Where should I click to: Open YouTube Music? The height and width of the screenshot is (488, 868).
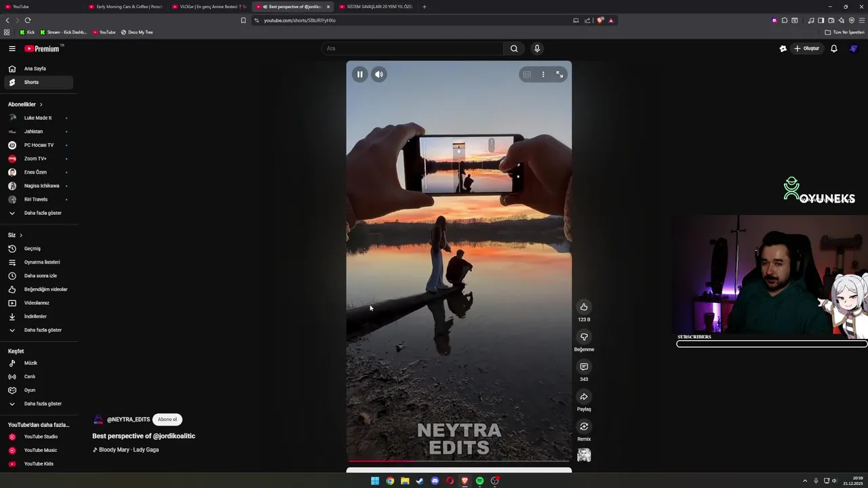[39, 451]
